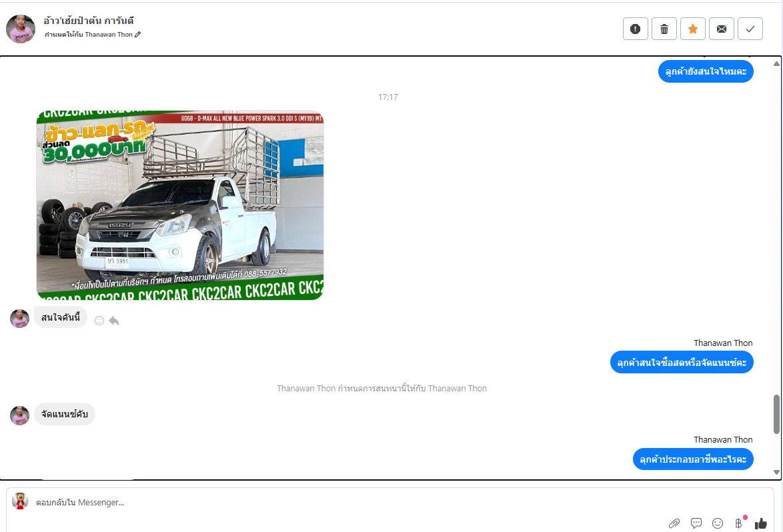Screen dimensions: 783x532
Task: Click page avatar in reply box
Action: click(20, 501)
